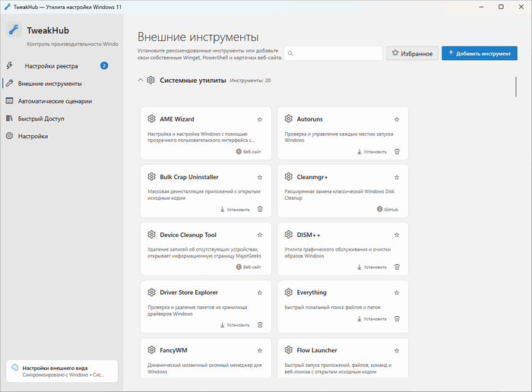Click the Autoruns gear icon
Screen dimensions: 532x392
point(288,119)
